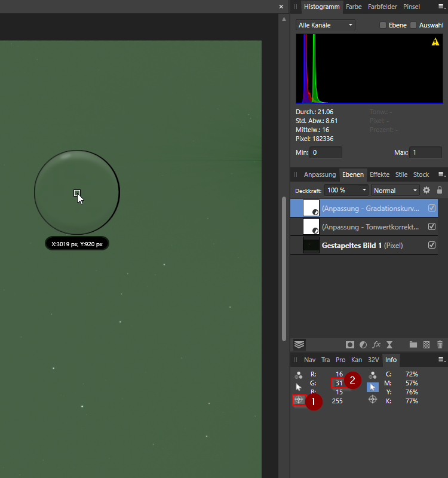The height and width of the screenshot is (478, 448).
Task: Open the Effekte tab
Action: 379,174
